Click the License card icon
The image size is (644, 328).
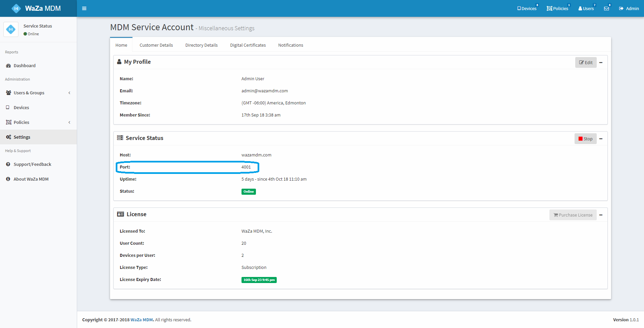pyautogui.click(x=120, y=214)
